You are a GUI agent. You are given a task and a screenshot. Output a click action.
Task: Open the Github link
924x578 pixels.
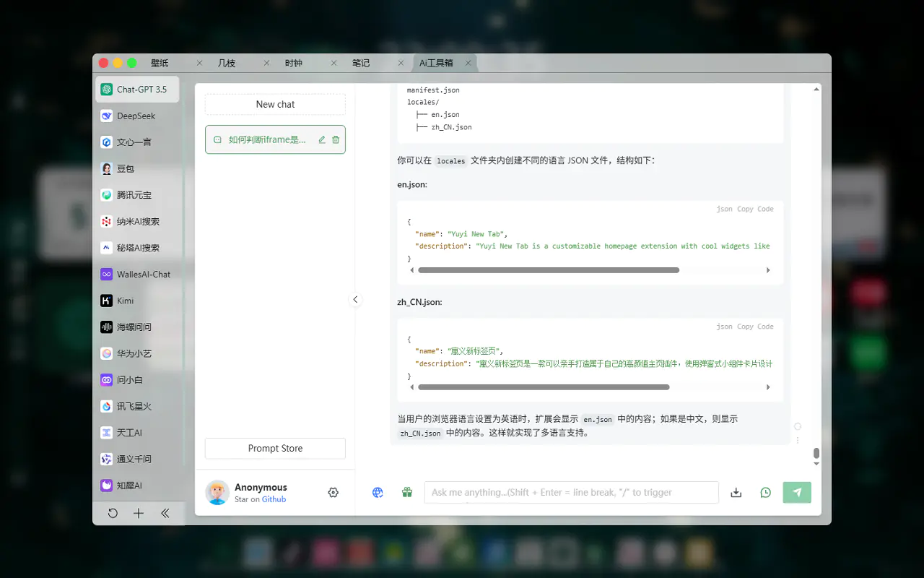[274, 499]
